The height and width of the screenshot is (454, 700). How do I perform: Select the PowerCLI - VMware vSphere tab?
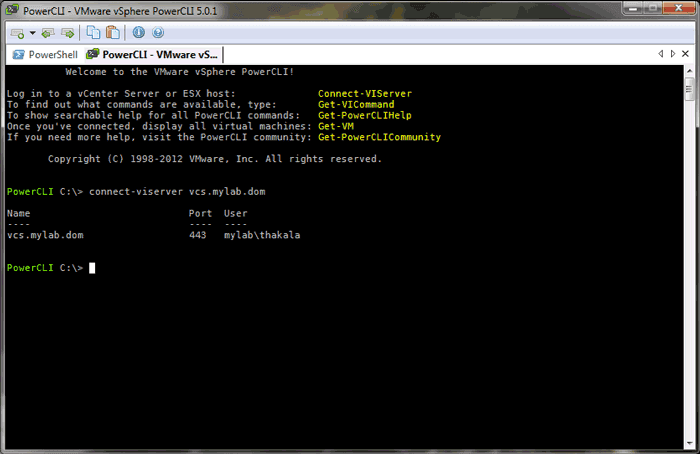click(x=152, y=54)
